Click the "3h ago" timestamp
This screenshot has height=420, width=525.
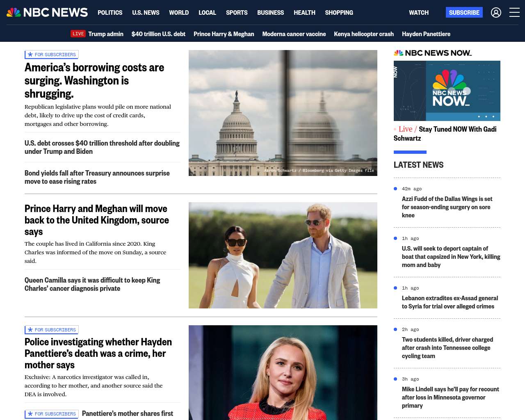[x=411, y=379]
